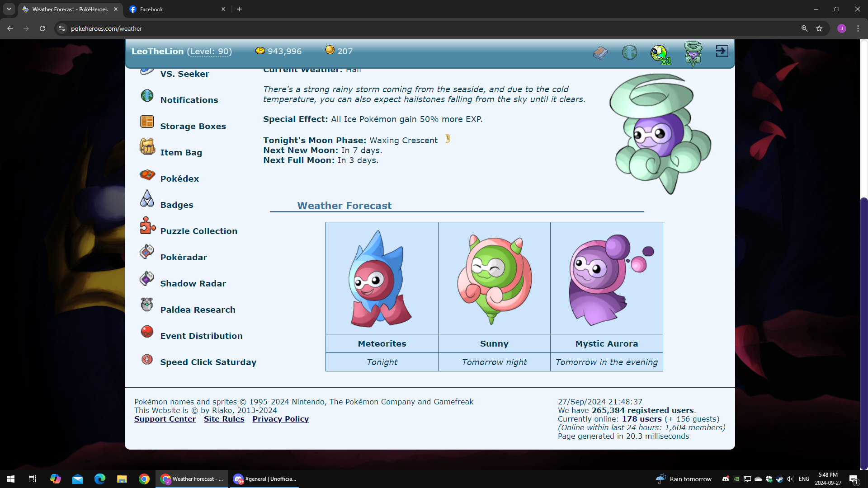Open the Support Center link

[165, 419]
